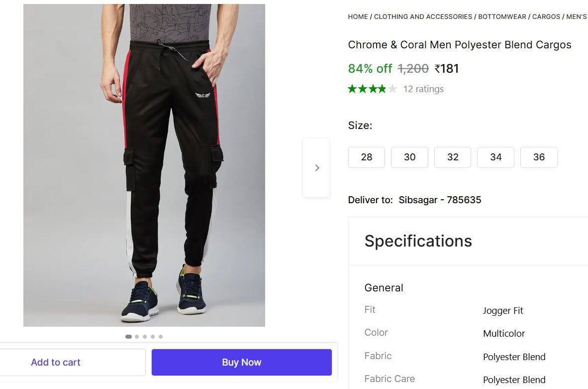This screenshot has width=588, height=389.
Task: Change delivery location Sibsagar - 785635
Action: [x=440, y=200]
